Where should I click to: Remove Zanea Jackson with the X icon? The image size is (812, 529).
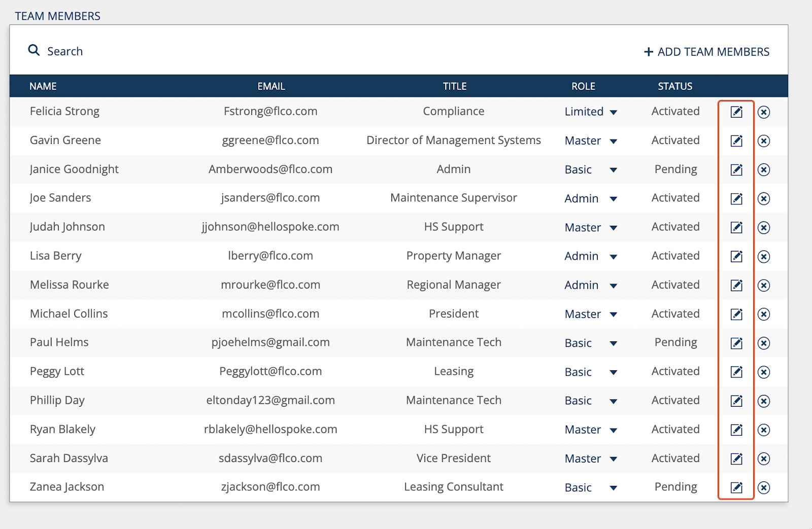point(764,487)
